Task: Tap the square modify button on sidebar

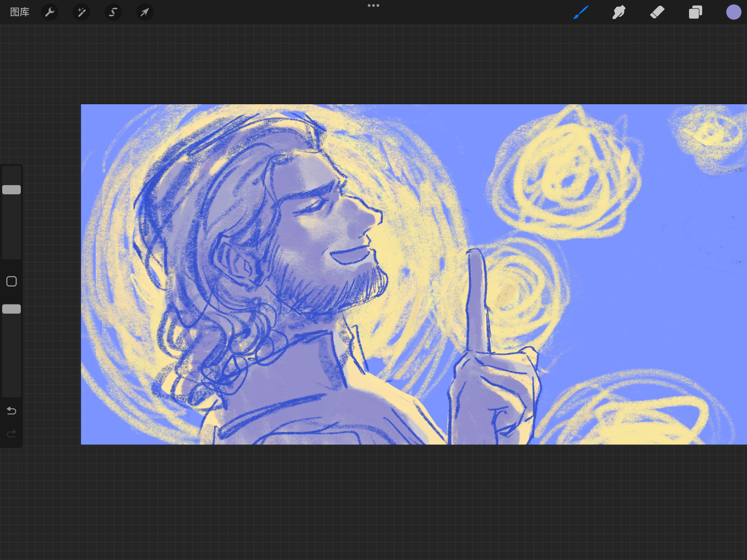Action: (x=11, y=281)
